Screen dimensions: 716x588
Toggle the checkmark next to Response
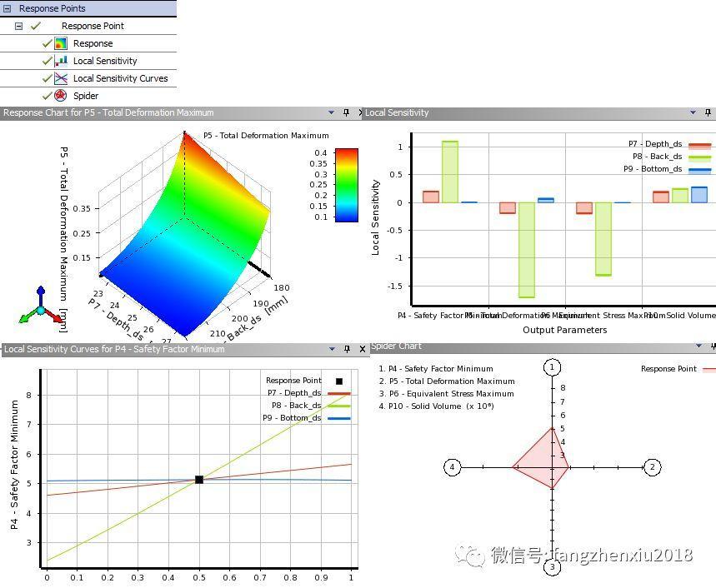tap(47, 42)
